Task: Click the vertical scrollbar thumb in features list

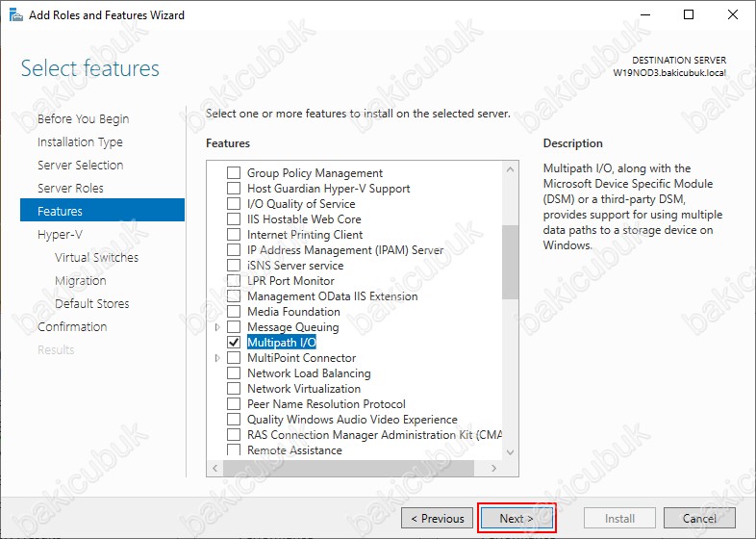Action: pos(510,262)
